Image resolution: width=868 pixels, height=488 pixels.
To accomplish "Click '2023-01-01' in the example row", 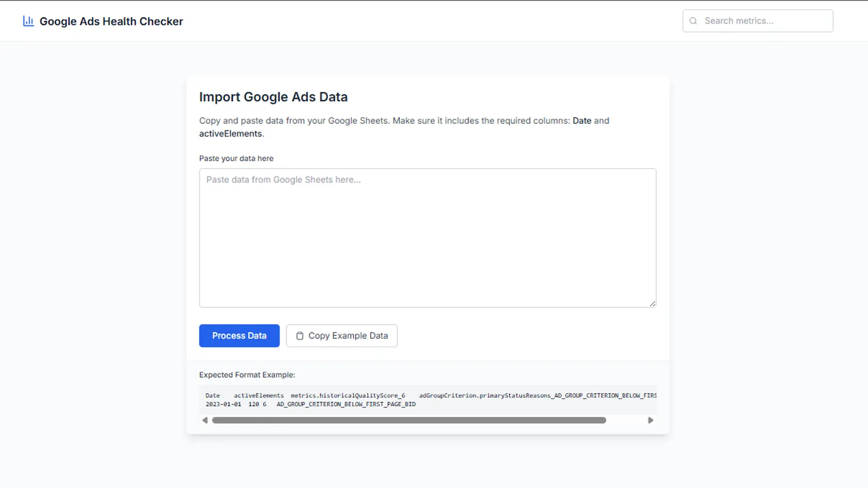I will [x=223, y=404].
